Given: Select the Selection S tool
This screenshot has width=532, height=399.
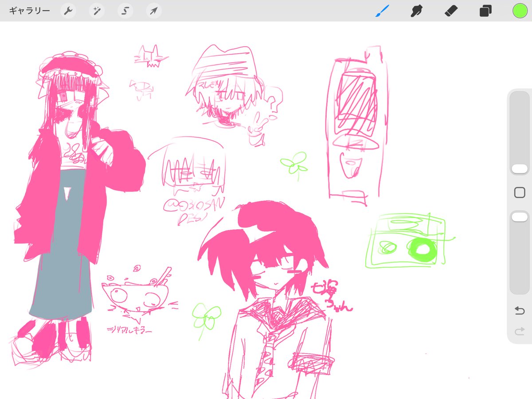Looking at the screenshot, I should [x=125, y=11].
